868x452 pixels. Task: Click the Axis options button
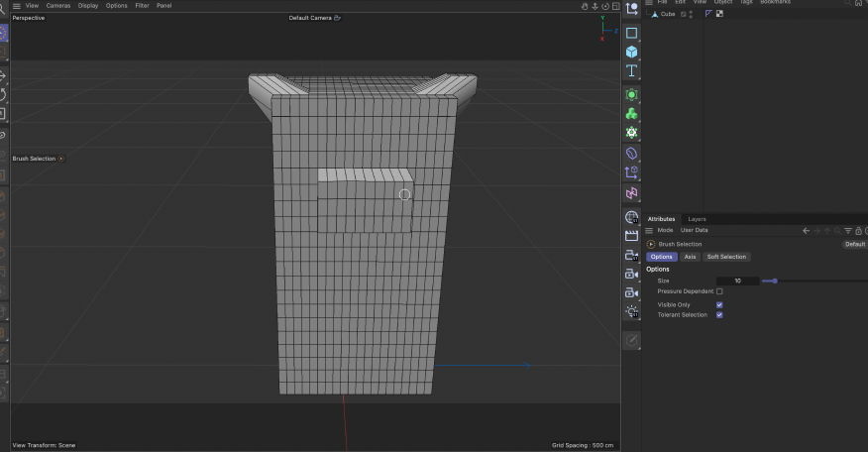pos(690,257)
